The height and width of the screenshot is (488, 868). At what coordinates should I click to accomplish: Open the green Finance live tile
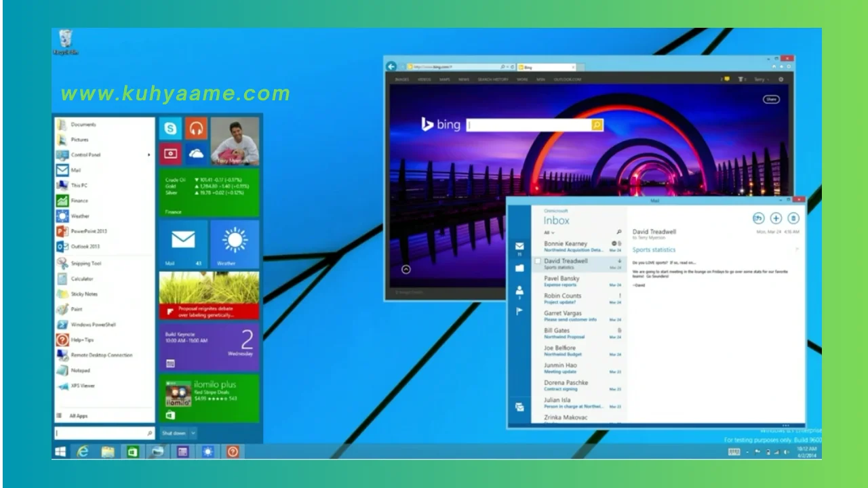(209, 192)
